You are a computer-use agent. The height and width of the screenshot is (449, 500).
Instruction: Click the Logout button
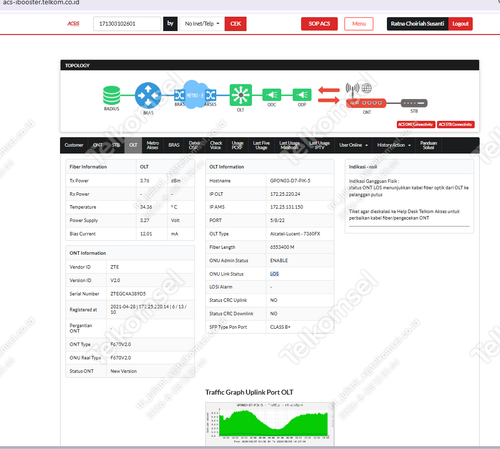click(x=460, y=24)
